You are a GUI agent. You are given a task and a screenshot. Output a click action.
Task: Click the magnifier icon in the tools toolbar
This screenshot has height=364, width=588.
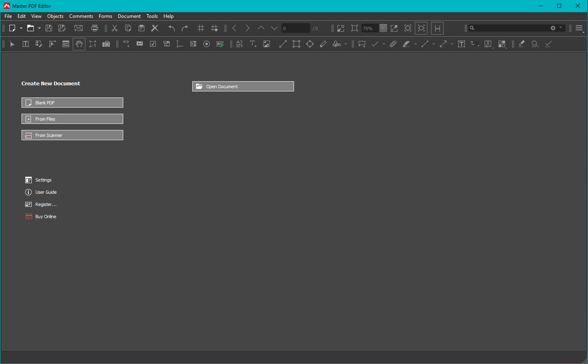coord(535,44)
